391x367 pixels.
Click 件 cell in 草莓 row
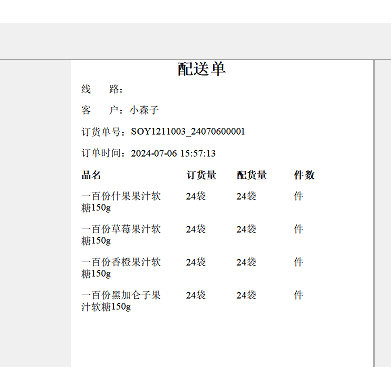(298, 229)
